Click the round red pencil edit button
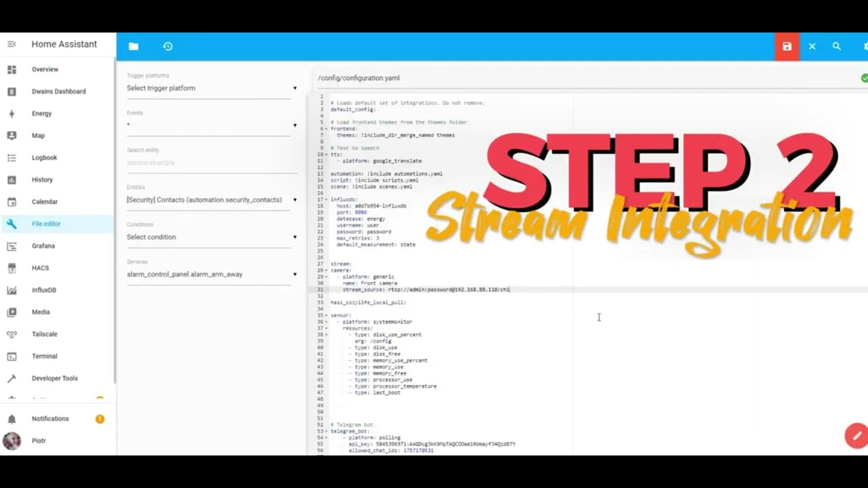The width and height of the screenshot is (868, 488). 856,435
